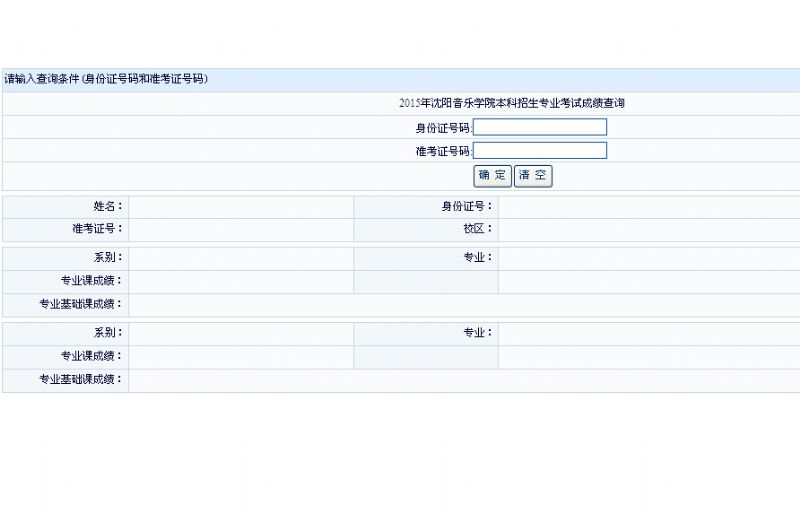Click the 系别 label in the upper group
Image resolution: width=800 pixels, height=513 pixels.
pyautogui.click(x=108, y=257)
